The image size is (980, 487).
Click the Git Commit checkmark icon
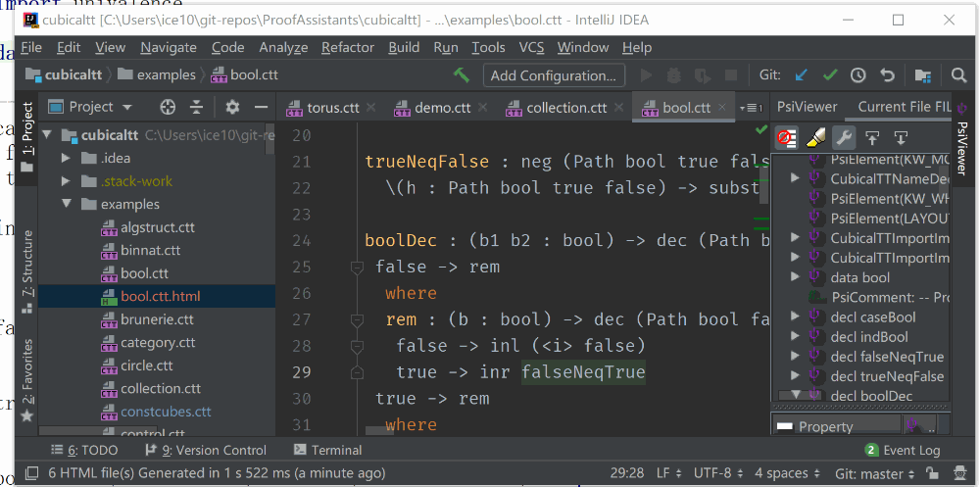pyautogui.click(x=830, y=75)
